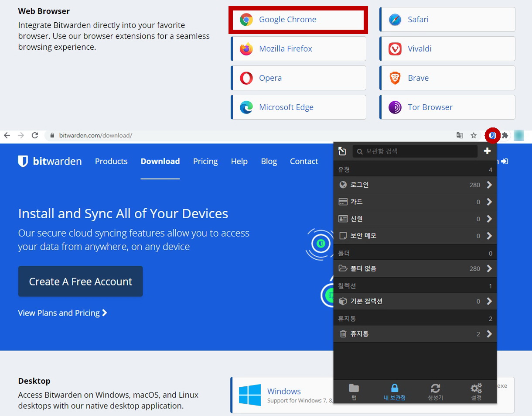Click the browser forward arrow
This screenshot has width=532, height=416.
click(x=21, y=135)
